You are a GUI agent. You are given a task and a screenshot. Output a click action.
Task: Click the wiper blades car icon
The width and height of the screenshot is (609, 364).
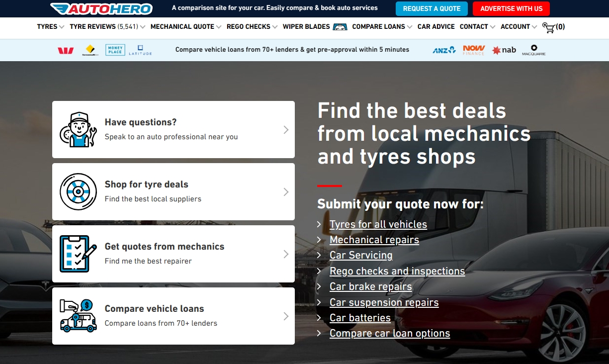coord(340,27)
